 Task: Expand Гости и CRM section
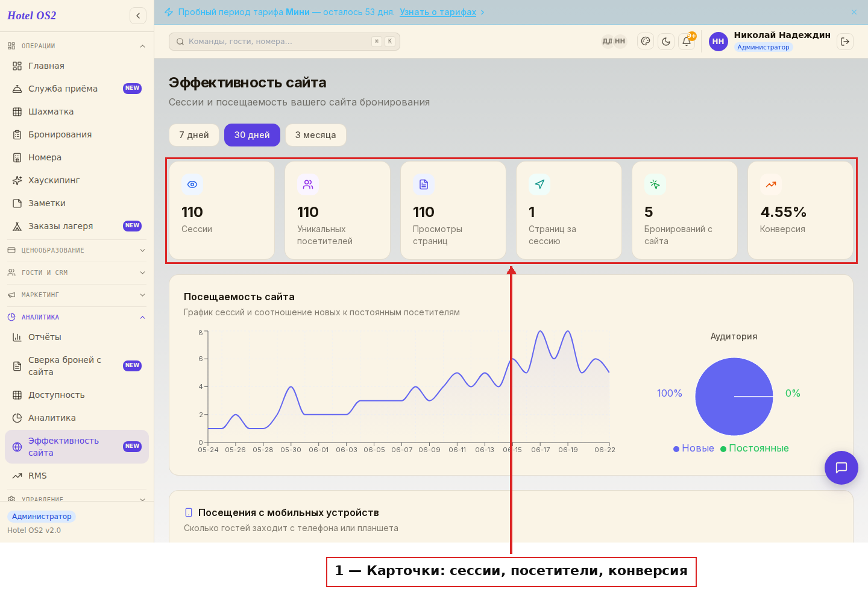click(x=77, y=272)
